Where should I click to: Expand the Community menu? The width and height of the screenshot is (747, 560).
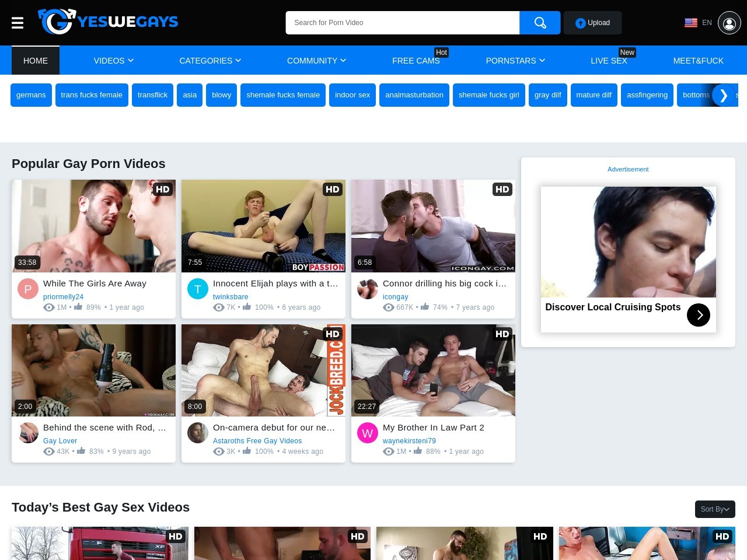point(316,61)
